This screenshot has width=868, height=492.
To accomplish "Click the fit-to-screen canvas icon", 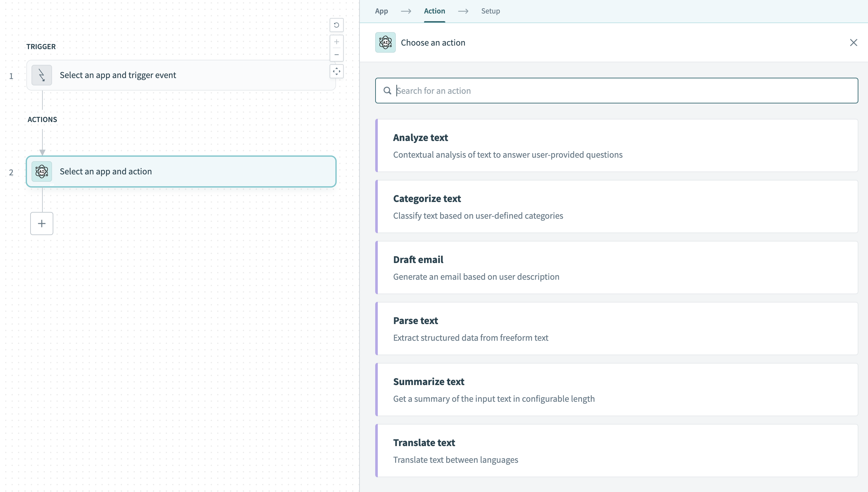I will (x=336, y=71).
